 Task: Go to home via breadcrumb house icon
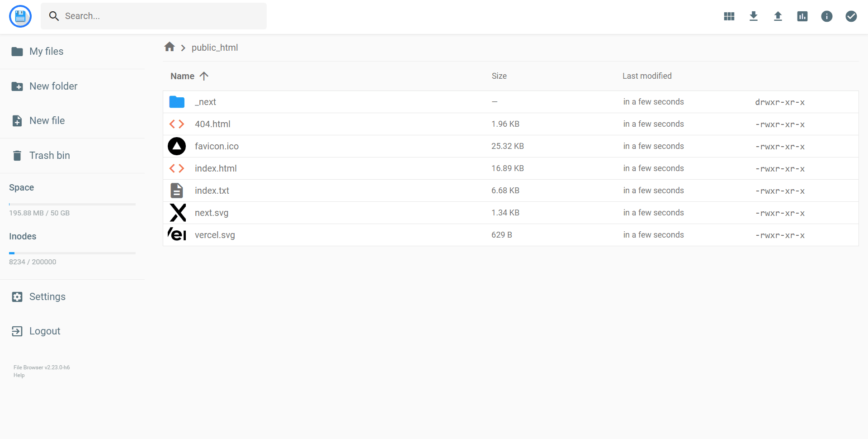tap(170, 47)
